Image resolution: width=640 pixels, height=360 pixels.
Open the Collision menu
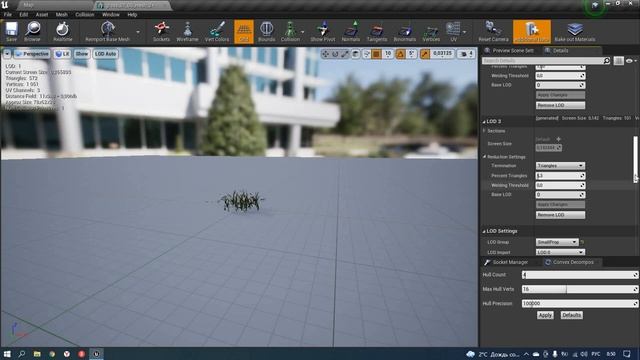pos(84,14)
